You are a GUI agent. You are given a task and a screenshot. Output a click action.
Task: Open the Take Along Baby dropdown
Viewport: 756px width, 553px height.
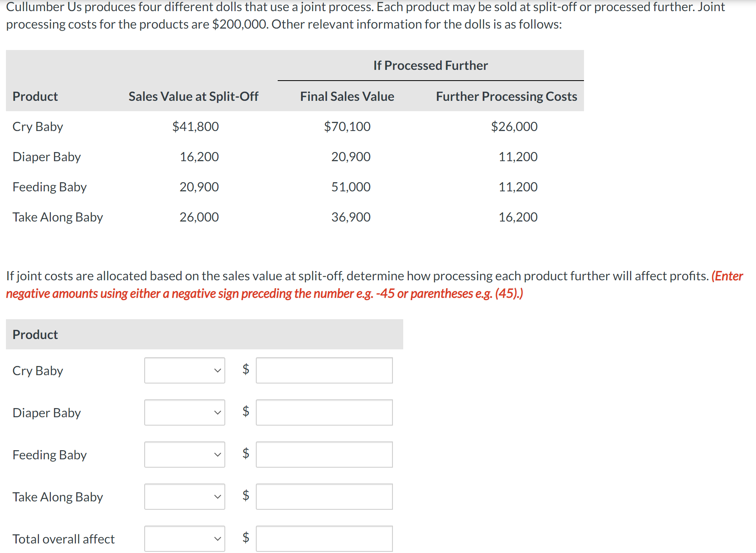pos(185,497)
